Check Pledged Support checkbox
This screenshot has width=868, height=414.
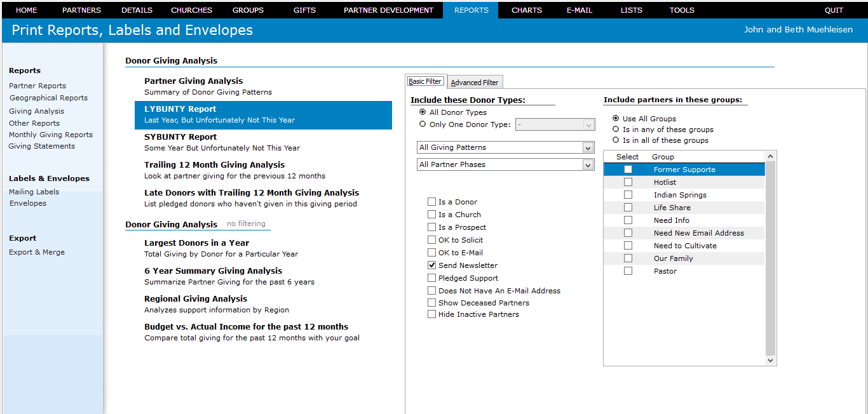(x=432, y=278)
